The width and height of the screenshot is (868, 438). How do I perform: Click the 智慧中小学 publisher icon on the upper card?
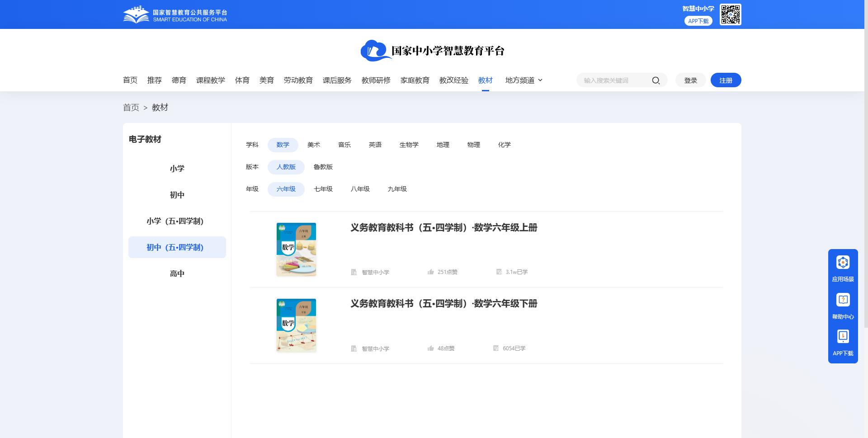pos(354,272)
